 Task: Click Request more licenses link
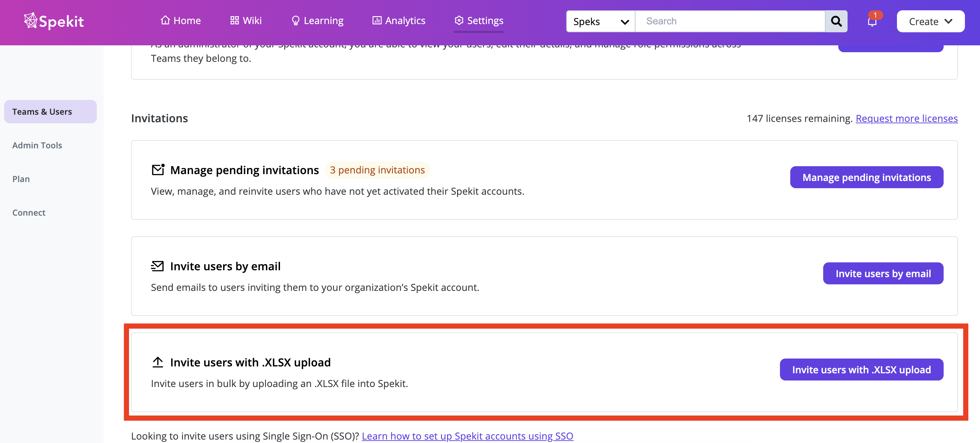tap(907, 118)
